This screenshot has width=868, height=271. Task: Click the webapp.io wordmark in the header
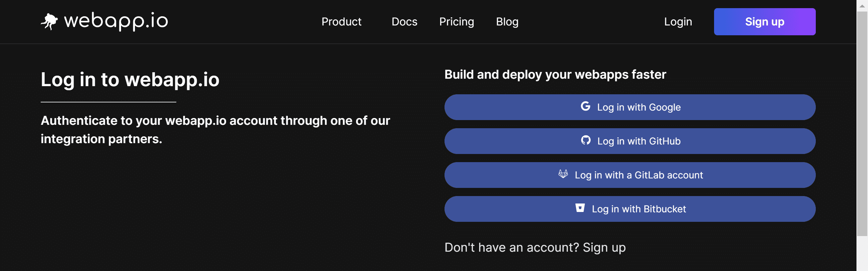[x=116, y=21]
